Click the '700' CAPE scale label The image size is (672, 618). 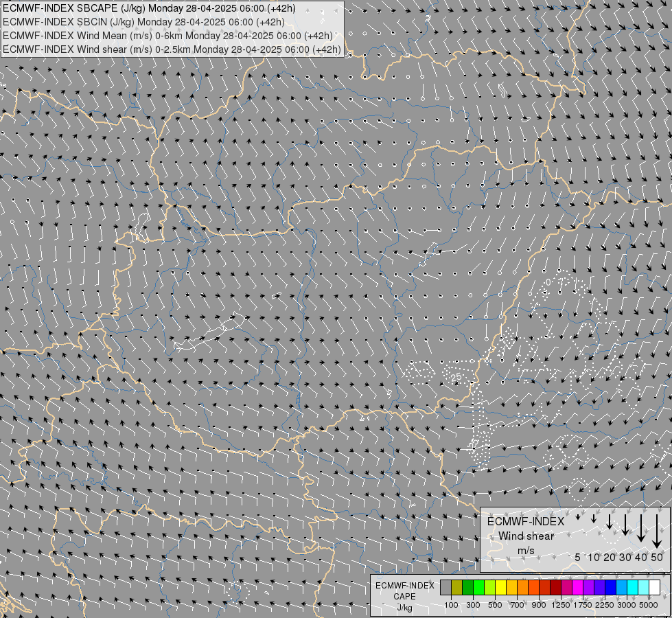pos(517,605)
